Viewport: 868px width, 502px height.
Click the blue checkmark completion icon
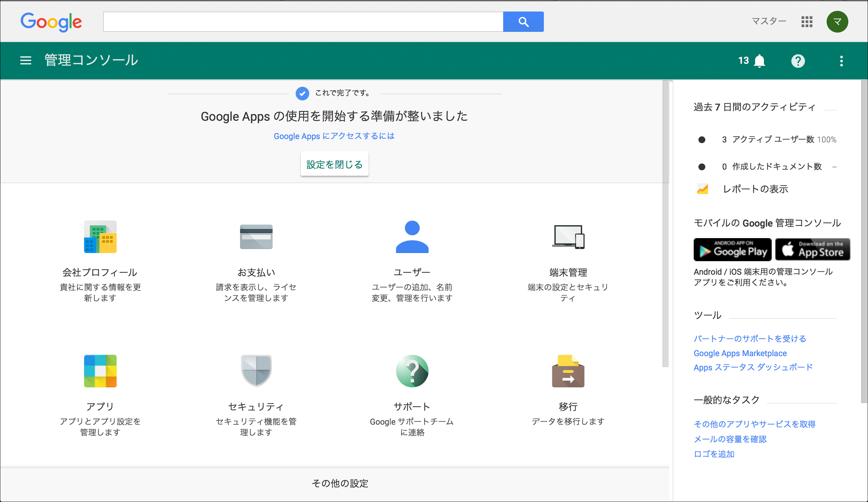click(x=302, y=93)
